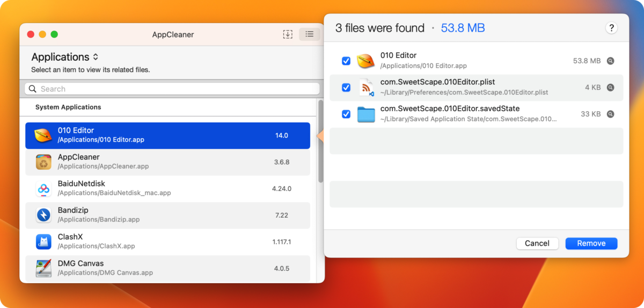Click the AppCleaner recycle icon in list
This screenshot has height=308, width=644.
[x=43, y=162]
